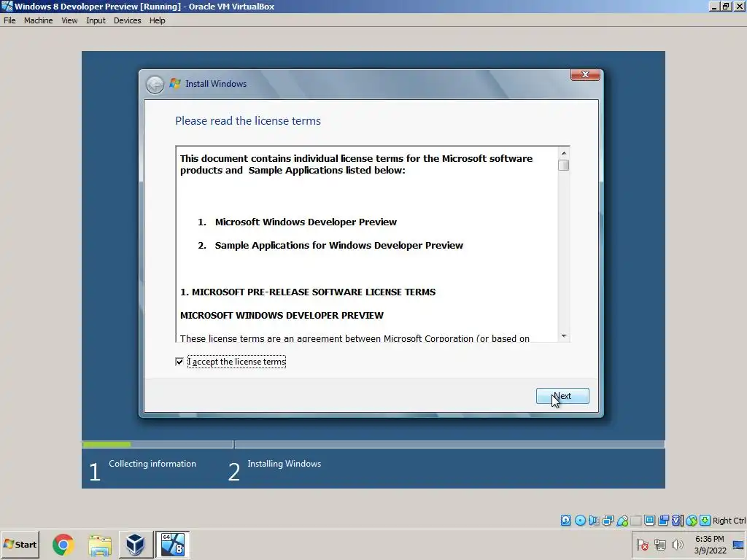The image size is (747, 560).
Task: Open the file explorer taskbar icon
Action: (99, 544)
